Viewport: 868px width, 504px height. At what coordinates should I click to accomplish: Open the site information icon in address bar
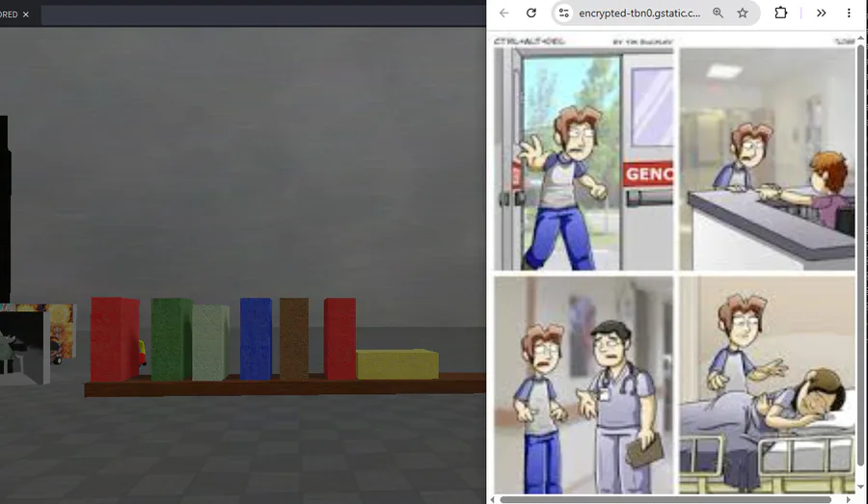tap(563, 13)
